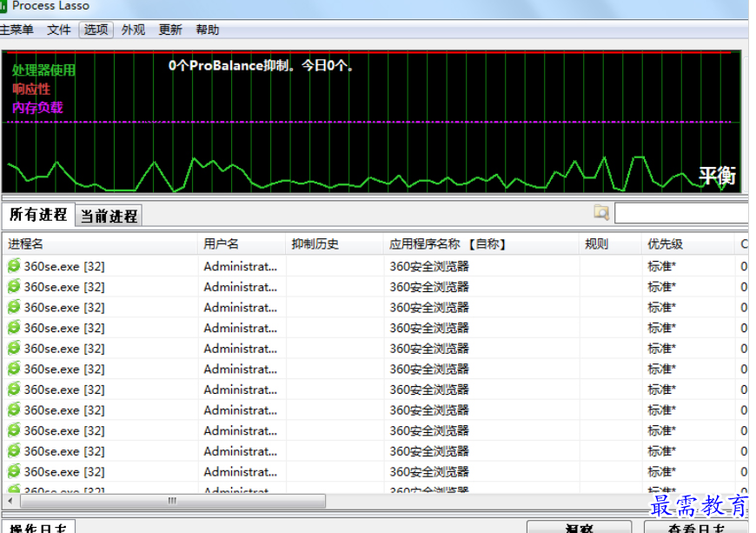Open the 帮助 menu
The height and width of the screenshot is (533, 756).
[208, 30]
